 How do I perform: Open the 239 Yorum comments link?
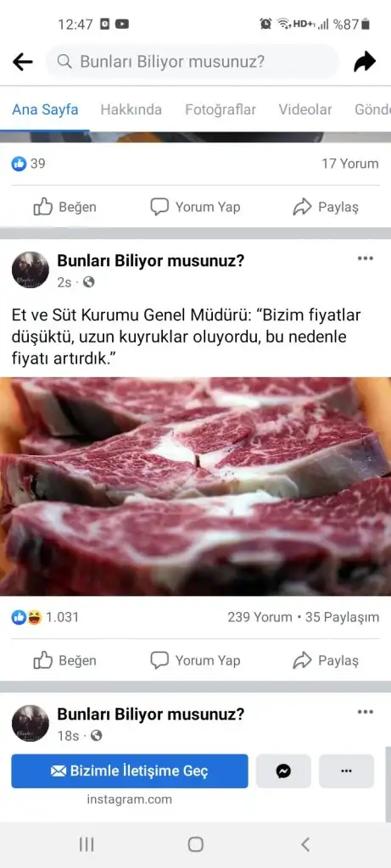pos(260,617)
